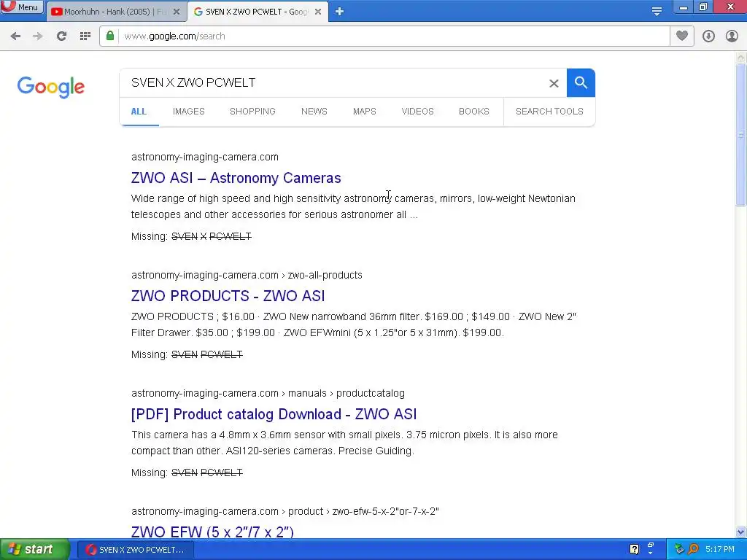Open ZWO PRODUCTS - ZWO ASI result
The width and height of the screenshot is (747, 560).
[228, 296]
